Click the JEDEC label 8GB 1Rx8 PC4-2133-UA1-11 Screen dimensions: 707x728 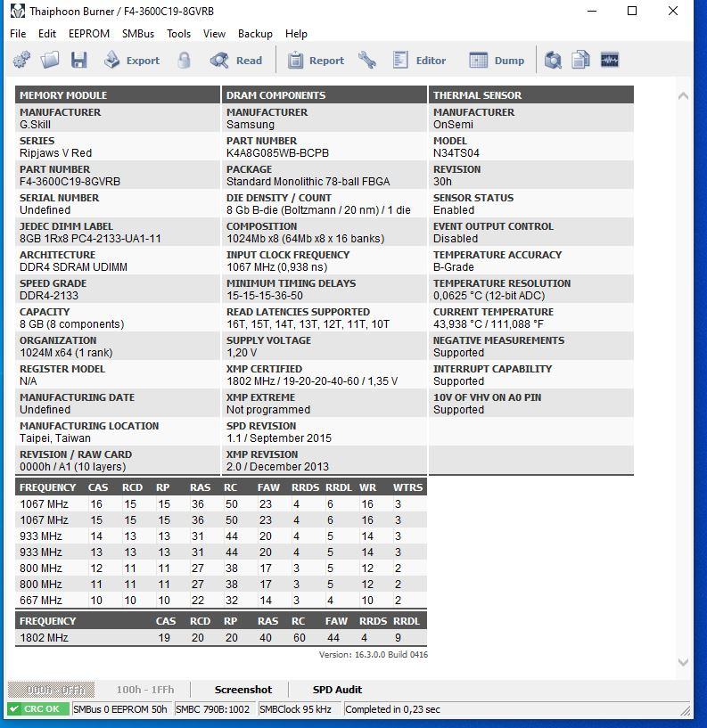(x=90, y=238)
